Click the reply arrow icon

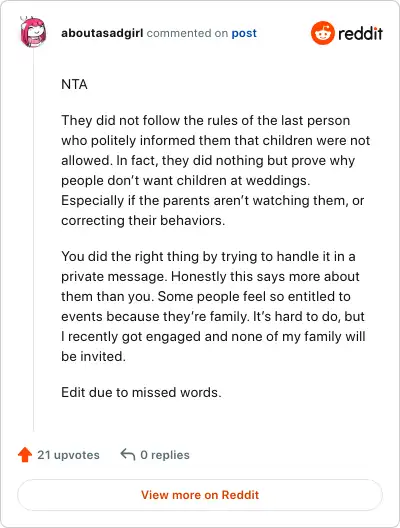128,454
